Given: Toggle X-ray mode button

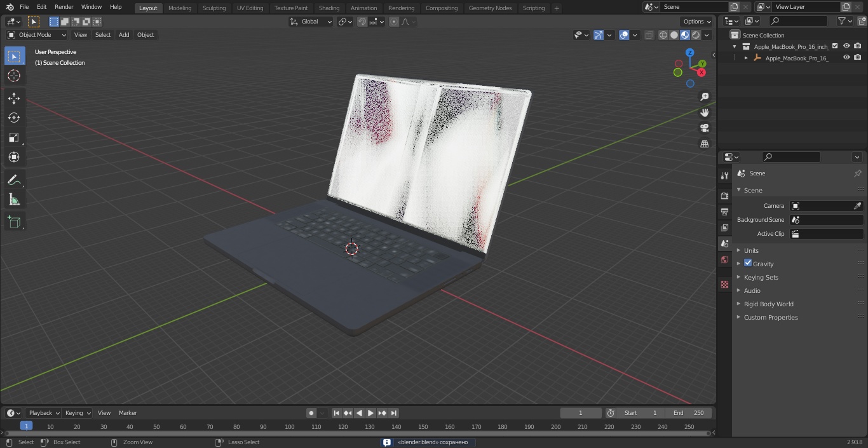Looking at the screenshot, I should click(x=649, y=35).
